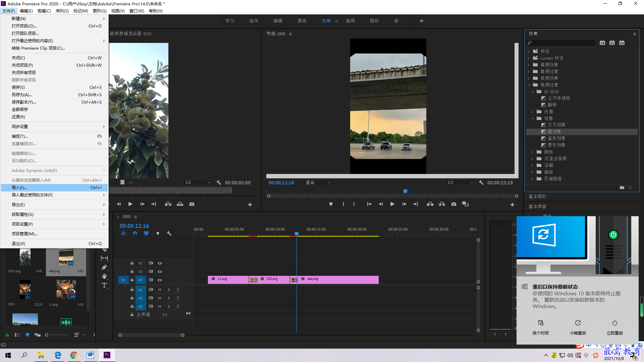This screenshot has height=362, width=644.
Task: Click the Extract button in Program monitor
Action: pos(442,204)
